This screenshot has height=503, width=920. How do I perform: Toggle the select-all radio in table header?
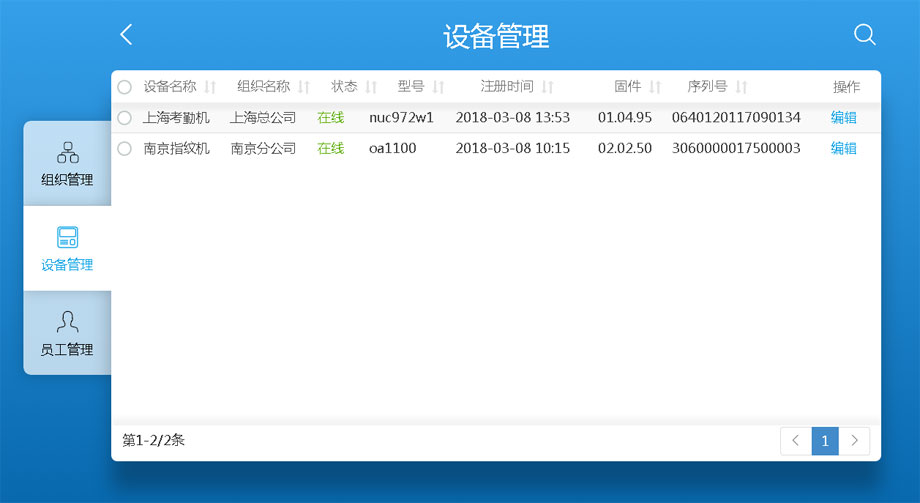124,87
